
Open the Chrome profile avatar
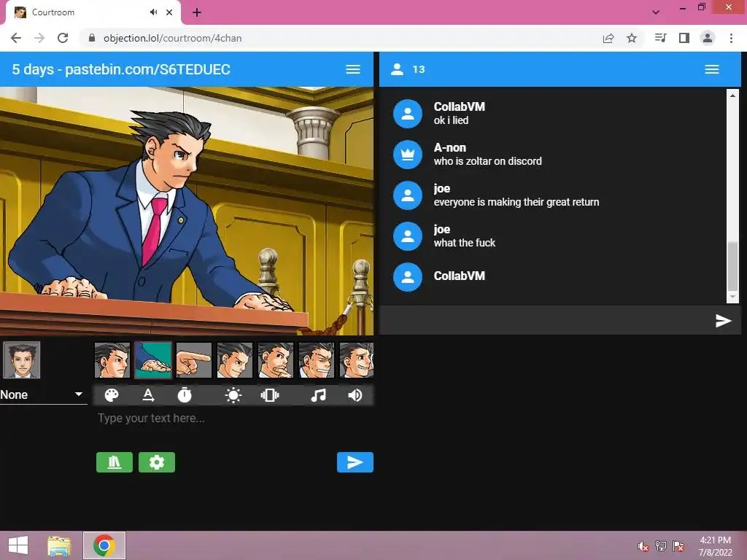pyautogui.click(x=708, y=38)
